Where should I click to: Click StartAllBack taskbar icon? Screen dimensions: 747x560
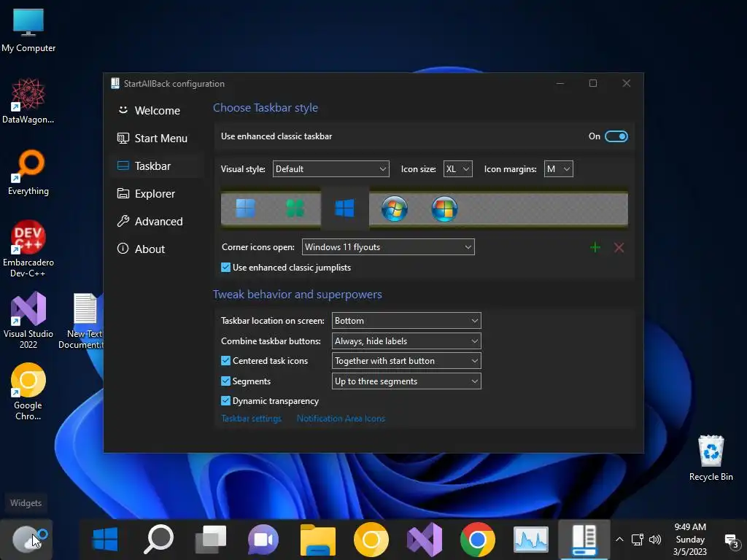point(584,540)
